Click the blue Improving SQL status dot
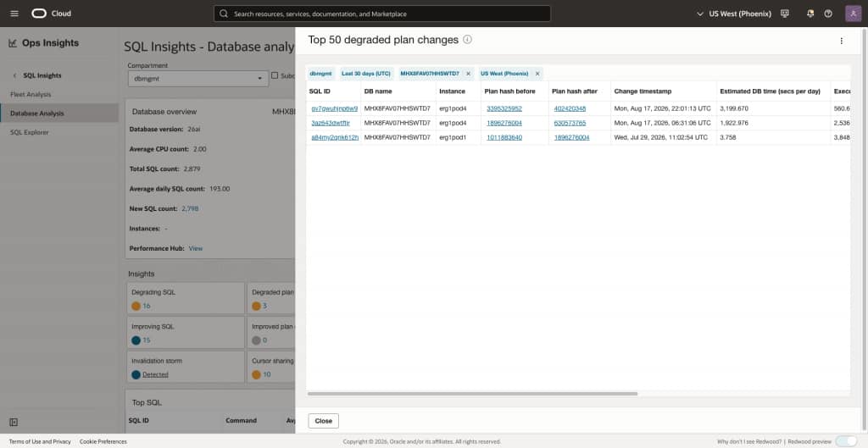Image resolution: width=868 pixels, height=448 pixels. pos(136,340)
